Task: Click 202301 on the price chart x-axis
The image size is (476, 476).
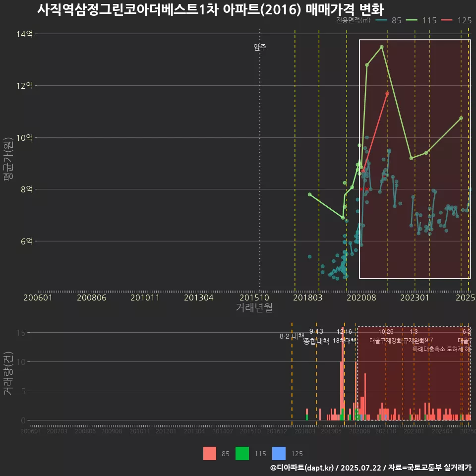Action: (x=415, y=297)
